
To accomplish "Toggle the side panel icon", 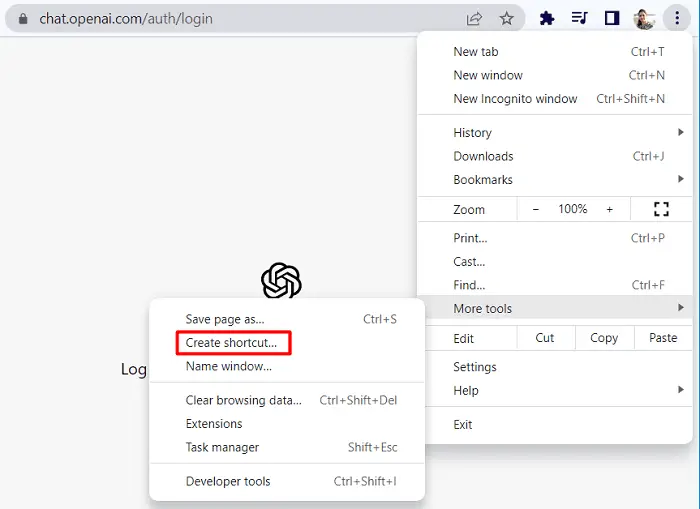I will [x=612, y=18].
